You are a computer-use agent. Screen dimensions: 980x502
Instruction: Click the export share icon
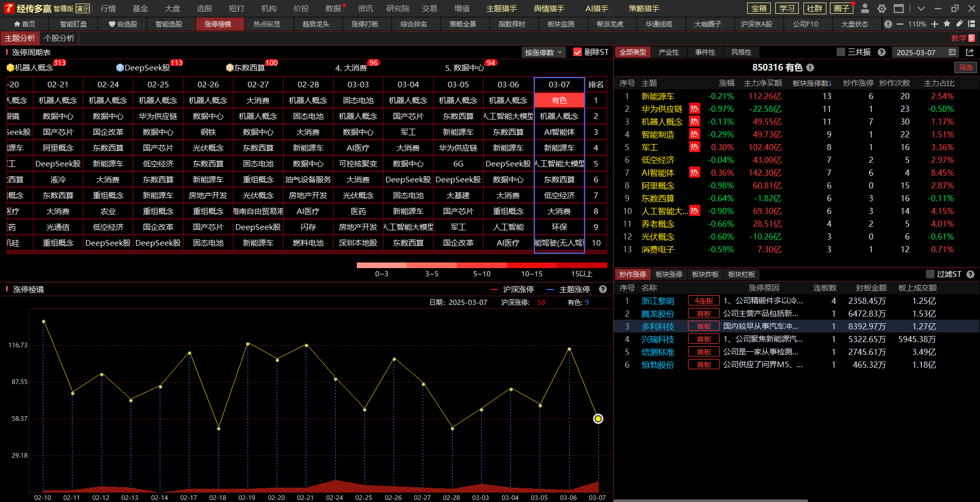click(970, 52)
